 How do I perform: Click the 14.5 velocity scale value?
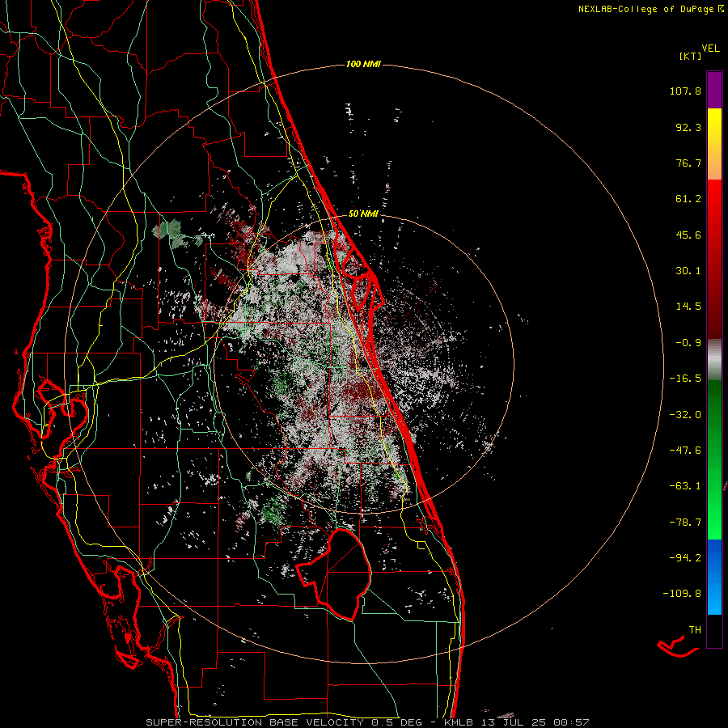pos(688,307)
